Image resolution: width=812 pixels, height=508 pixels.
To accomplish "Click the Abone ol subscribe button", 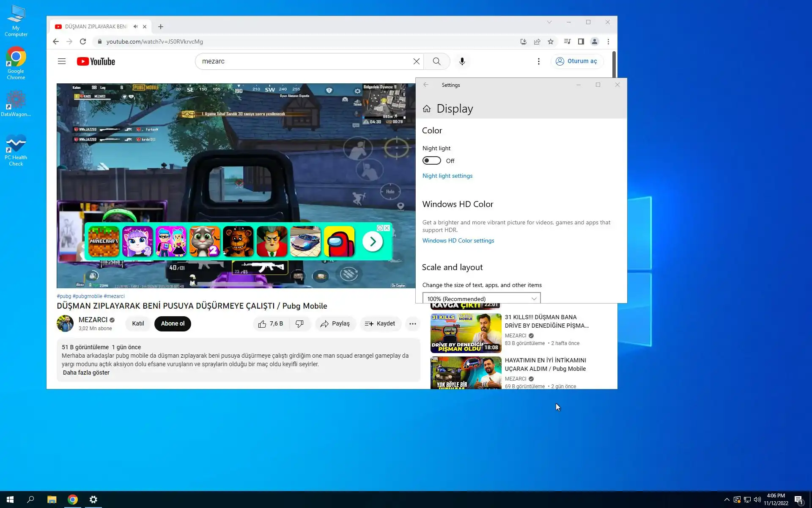I will 173,324.
